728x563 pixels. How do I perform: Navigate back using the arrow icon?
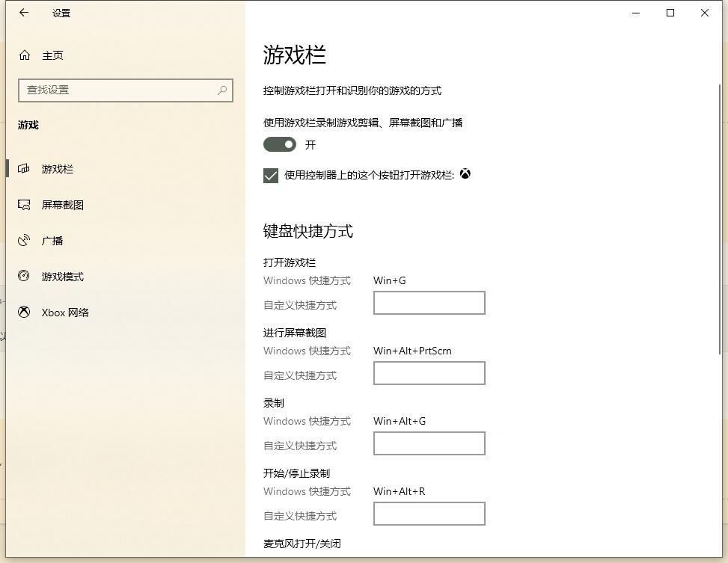click(22, 13)
